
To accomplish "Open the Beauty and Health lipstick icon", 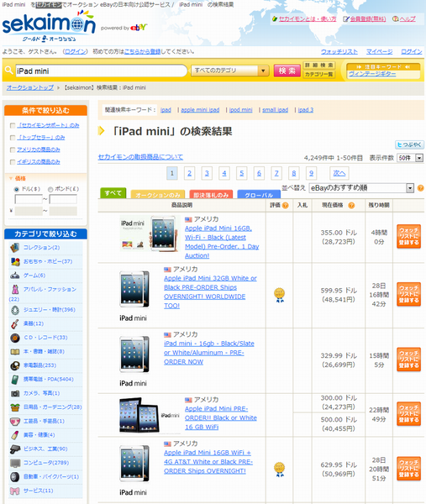I will point(15,435).
